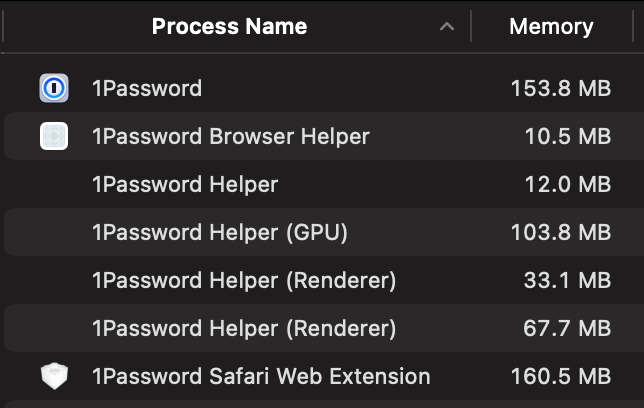Select the 1Password Browser Helper row

tap(324, 136)
